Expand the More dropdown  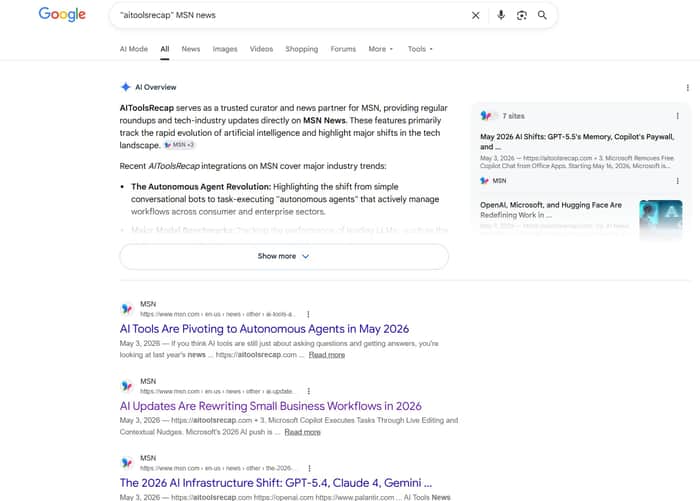[380, 49]
